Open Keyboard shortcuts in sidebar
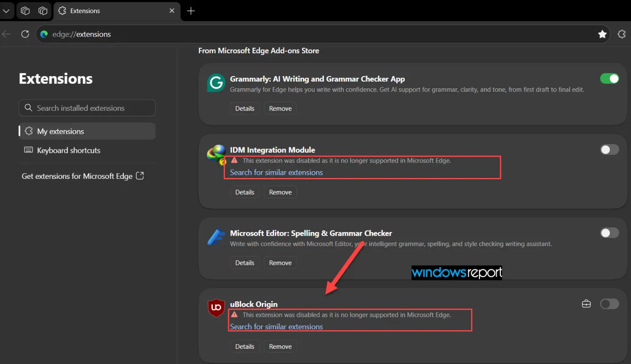The width and height of the screenshot is (631, 364). (87, 150)
